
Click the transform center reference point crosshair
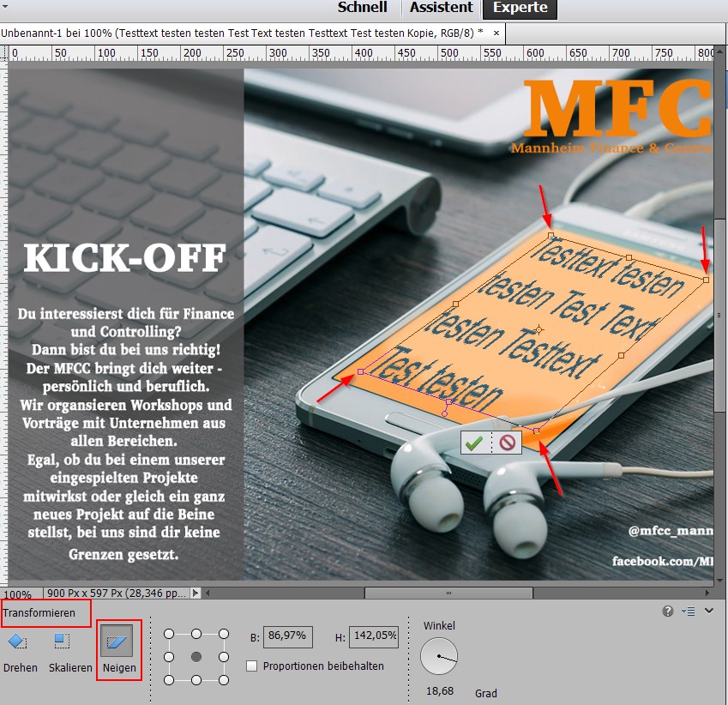[x=538, y=329]
